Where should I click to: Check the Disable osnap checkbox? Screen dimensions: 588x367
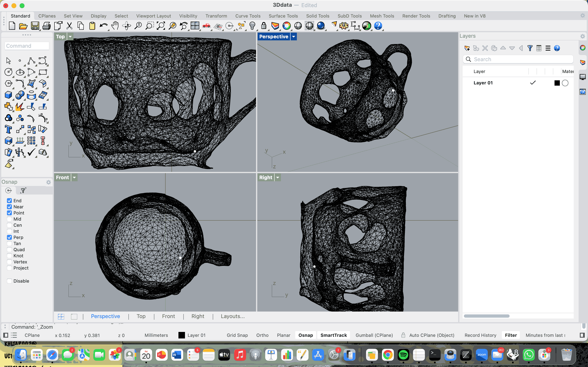click(x=9, y=281)
